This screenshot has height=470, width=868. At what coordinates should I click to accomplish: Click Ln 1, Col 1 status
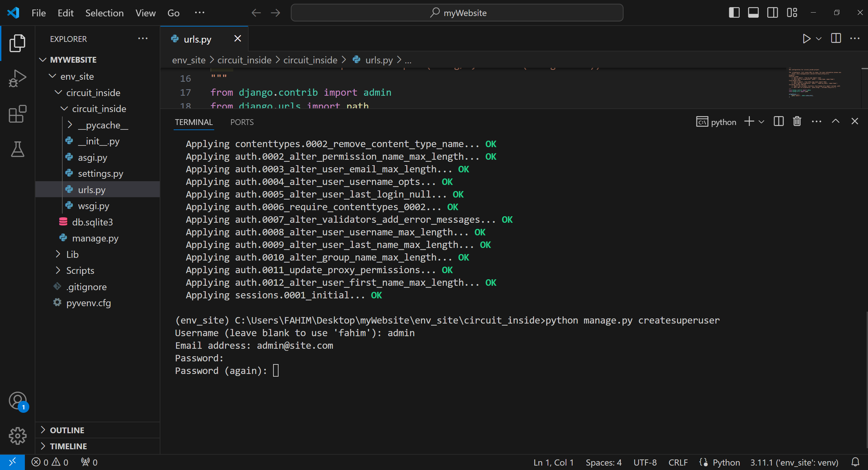(553, 462)
